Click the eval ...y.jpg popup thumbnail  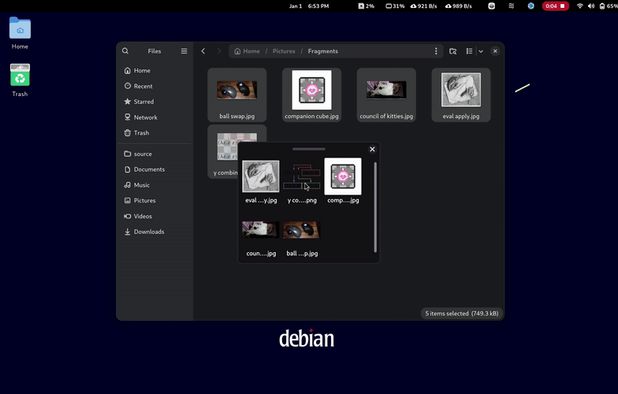coord(261,176)
